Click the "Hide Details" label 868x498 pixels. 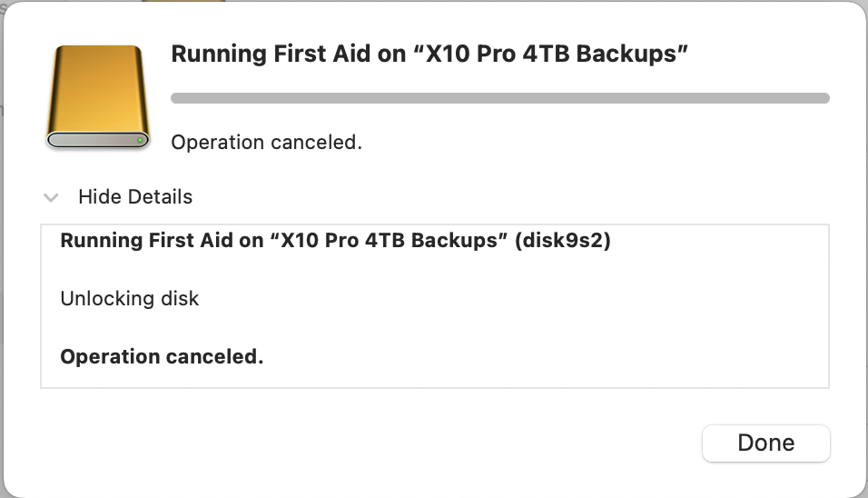pyautogui.click(x=135, y=197)
